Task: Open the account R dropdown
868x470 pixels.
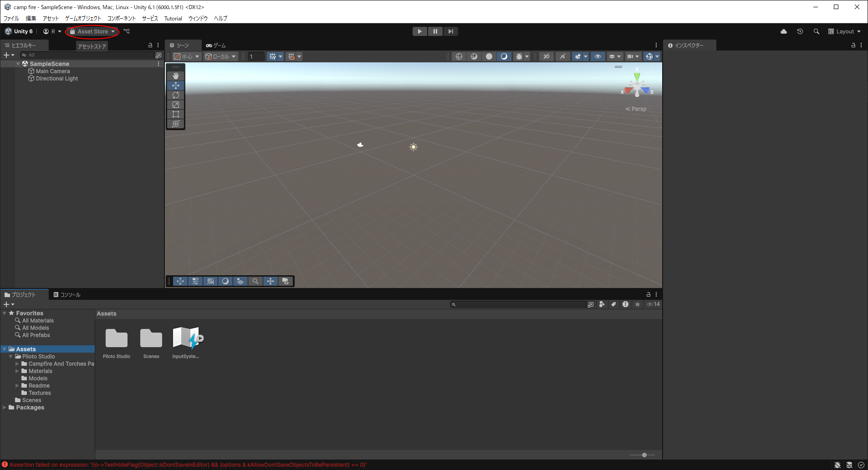Action: coord(52,31)
